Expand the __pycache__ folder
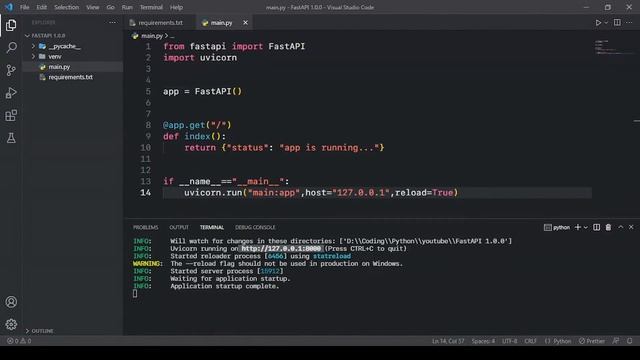Screen dimensions: 640x360 (33, 46)
